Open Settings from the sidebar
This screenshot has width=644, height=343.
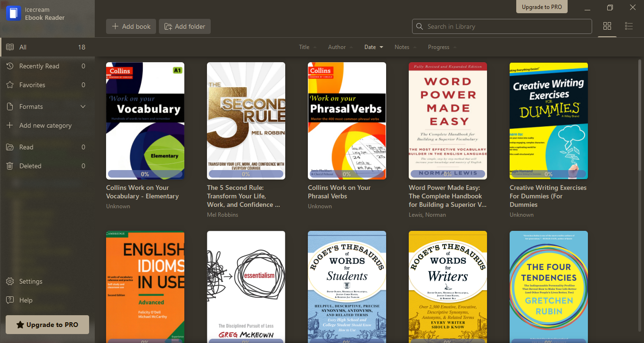(x=47, y=281)
